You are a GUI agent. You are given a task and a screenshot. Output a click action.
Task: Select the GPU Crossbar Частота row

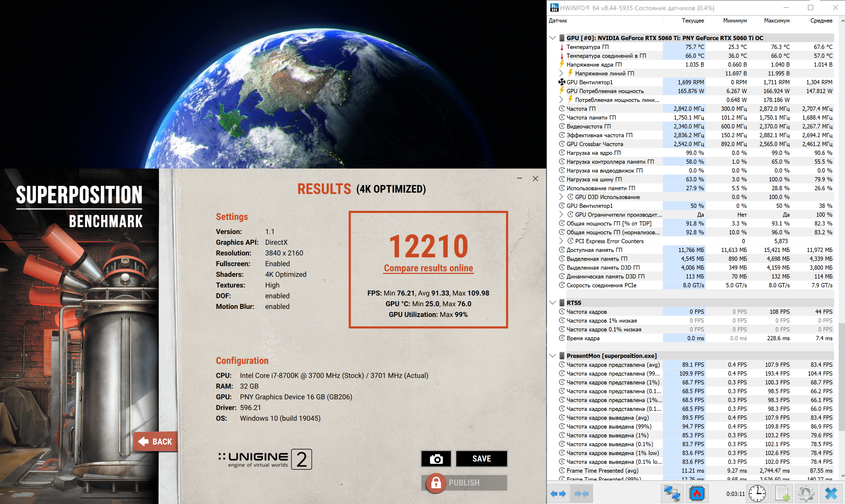point(696,144)
